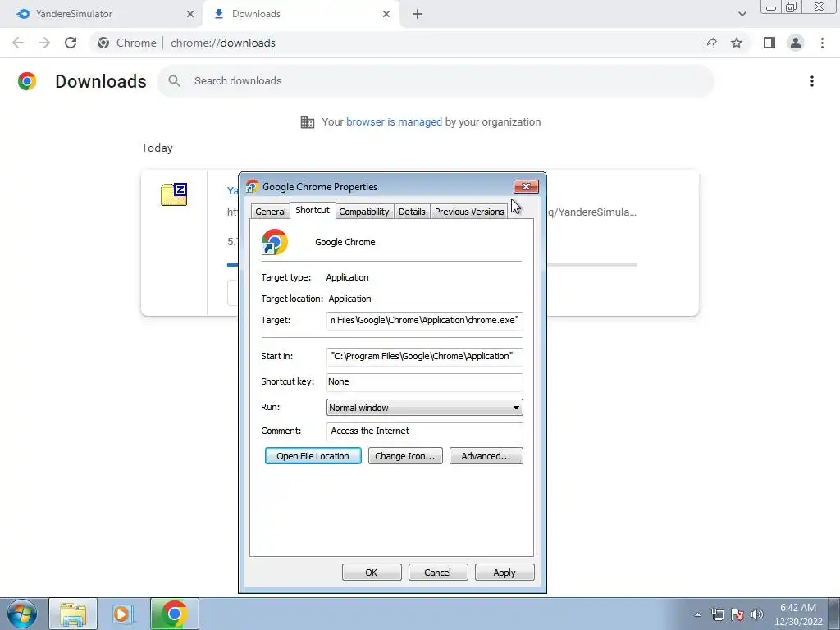Click the Google Chrome shortcut icon in Properties
This screenshot has height=630, width=840.
[275, 242]
